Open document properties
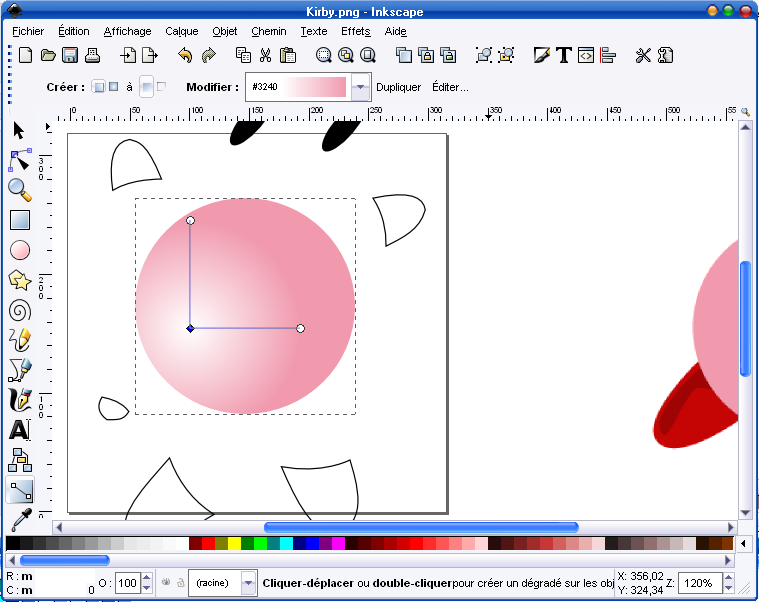This screenshot has width=759, height=602. pos(666,55)
